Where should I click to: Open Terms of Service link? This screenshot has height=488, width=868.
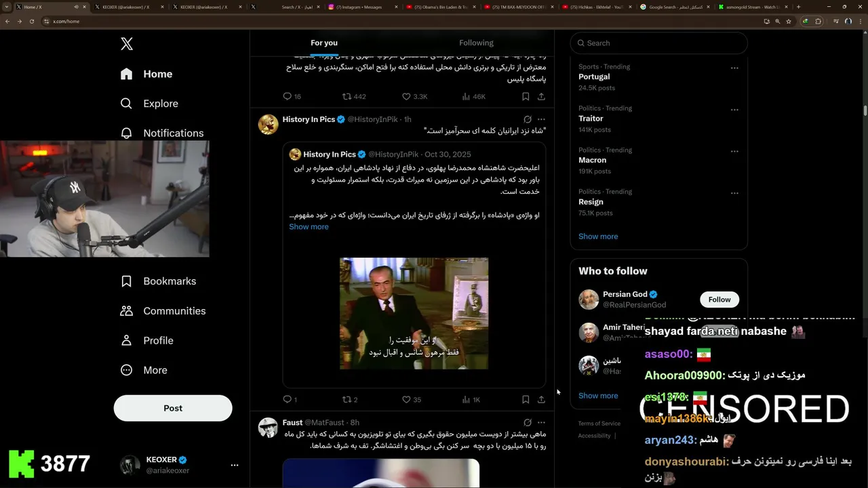(599, 424)
